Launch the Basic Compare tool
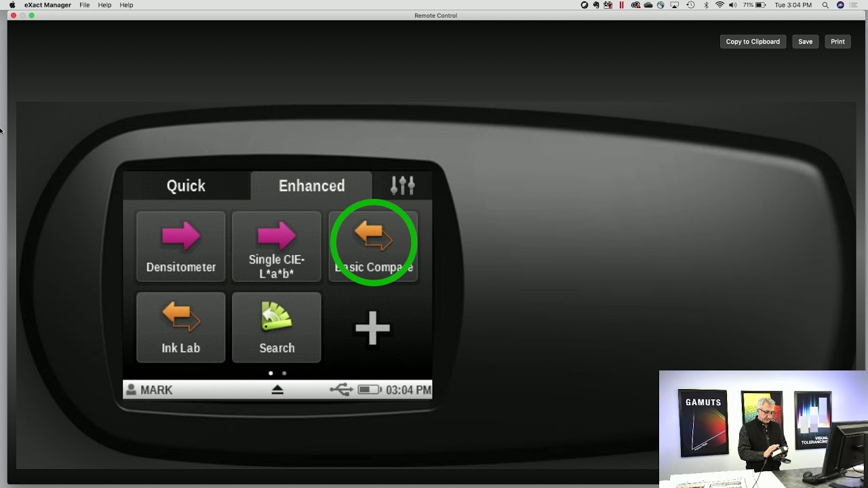Viewport: 868px width, 488px height. coord(373,246)
